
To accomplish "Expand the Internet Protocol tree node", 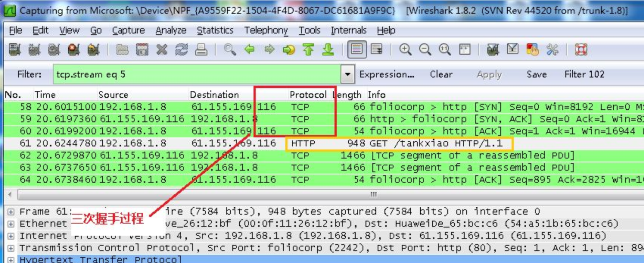I will [x=11, y=236].
